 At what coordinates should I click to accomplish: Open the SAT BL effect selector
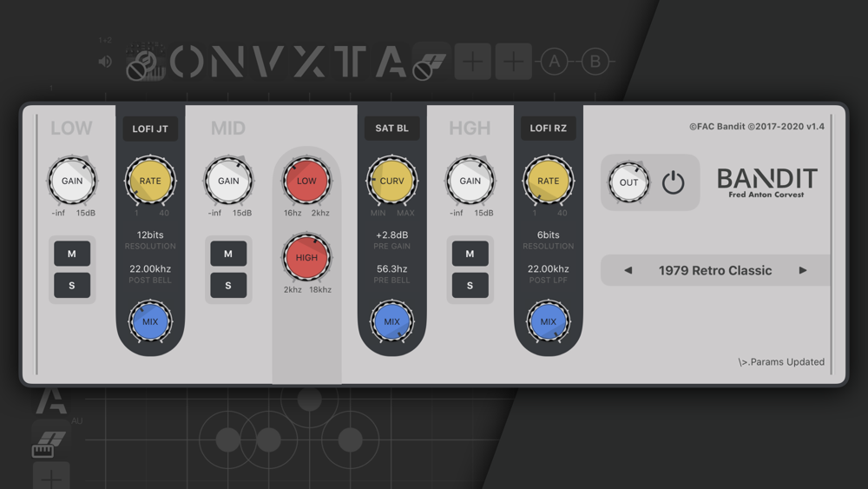(x=392, y=128)
